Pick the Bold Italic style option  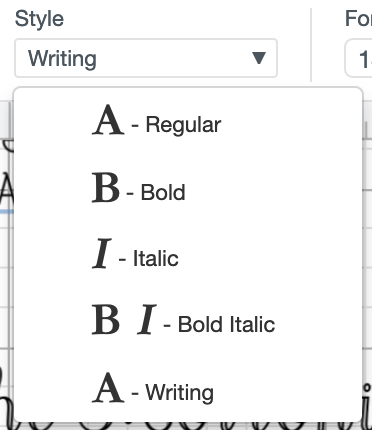pos(188,321)
